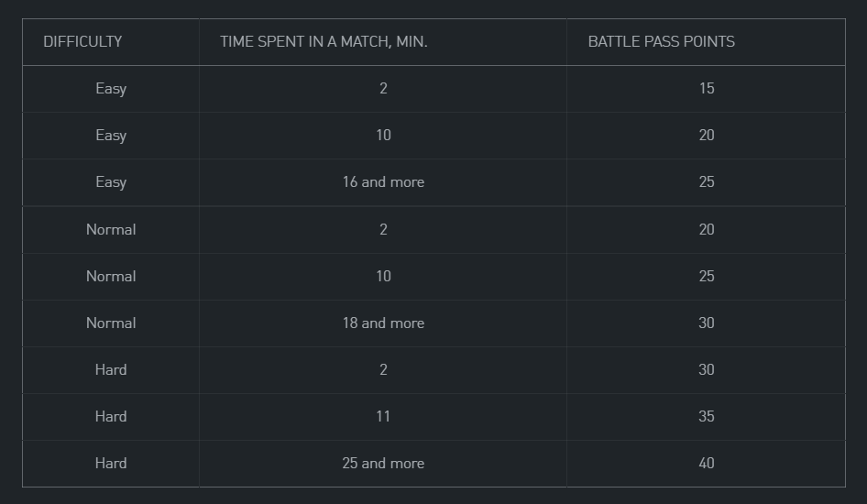
Task: Select the Hard row's 2 minutes cell
Action: (x=383, y=369)
